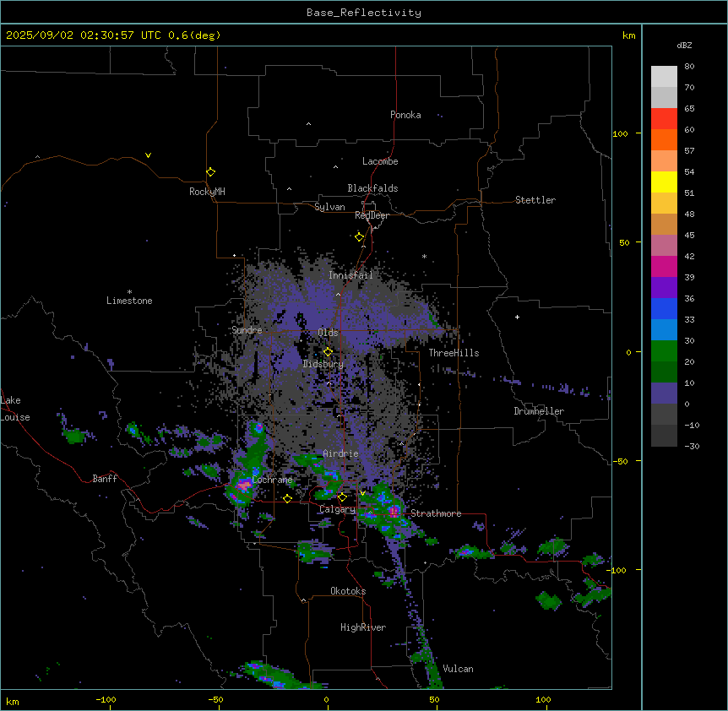Viewport: 728px width, 711px height.
Task: Select the slate-purple 10-0 dBZ legend swatch
Action: 664,393
